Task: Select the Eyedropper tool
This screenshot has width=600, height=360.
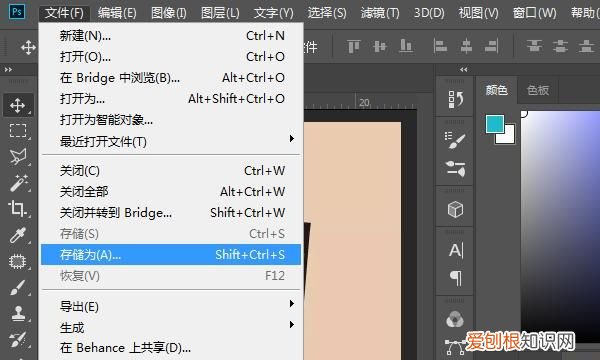Action: click(18, 235)
